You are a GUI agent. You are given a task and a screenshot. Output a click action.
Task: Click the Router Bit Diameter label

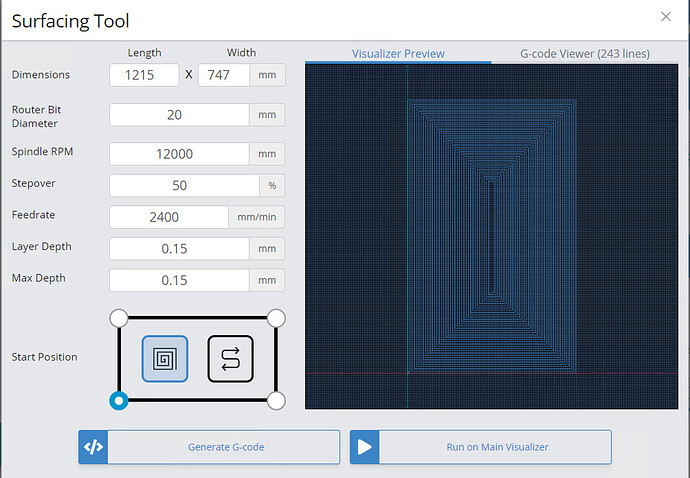point(37,117)
